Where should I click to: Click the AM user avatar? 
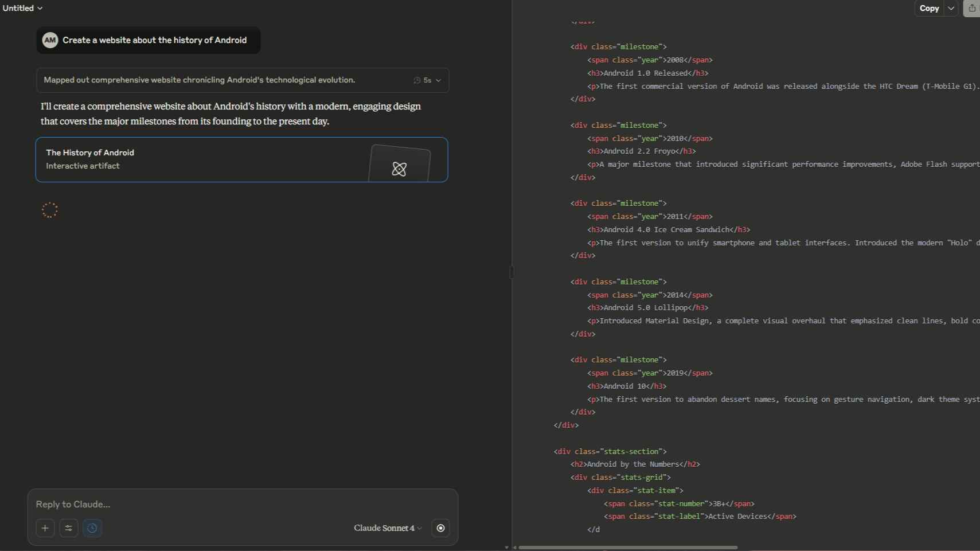click(x=50, y=40)
